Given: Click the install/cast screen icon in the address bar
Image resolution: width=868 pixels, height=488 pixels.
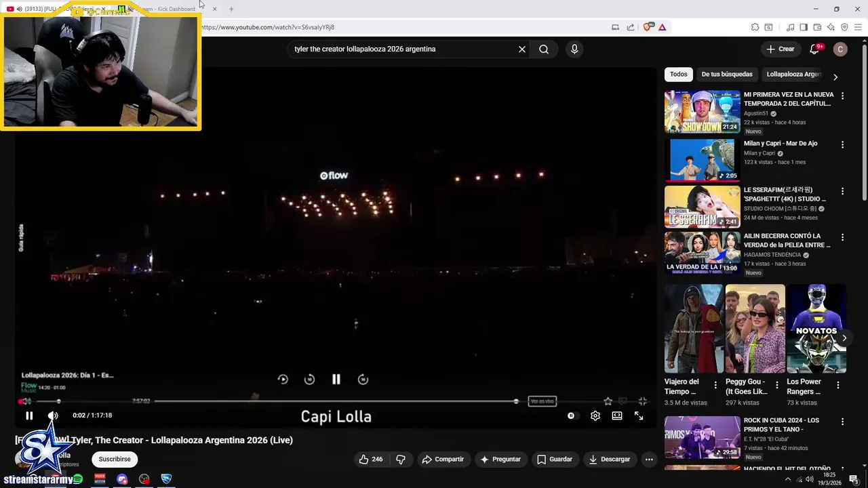Looking at the screenshot, I should pyautogui.click(x=615, y=27).
